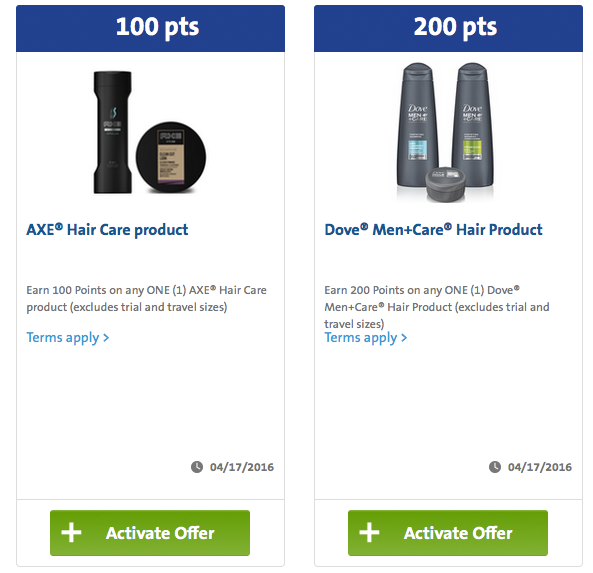This screenshot has width=593, height=573.
Task: Click the 200 pts header banner
Action: (448, 28)
